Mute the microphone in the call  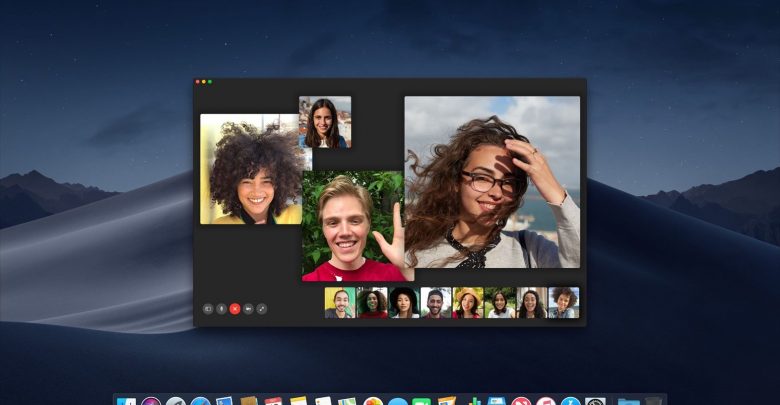pyautogui.click(x=221, y=309)
